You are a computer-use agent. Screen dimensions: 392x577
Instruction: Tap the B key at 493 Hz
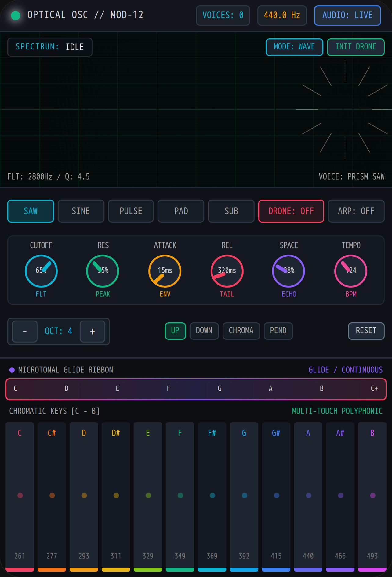372,497
